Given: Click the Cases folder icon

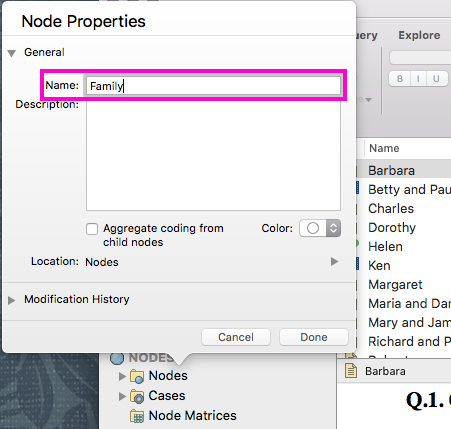Looking at the screenshot, I should pos(137,396).
